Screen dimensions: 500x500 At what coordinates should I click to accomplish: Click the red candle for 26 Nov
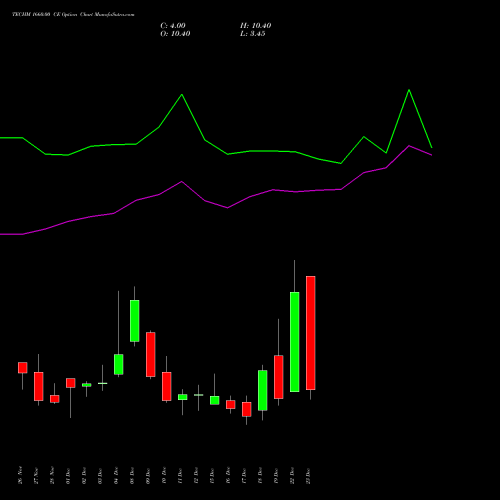(23, 368)
